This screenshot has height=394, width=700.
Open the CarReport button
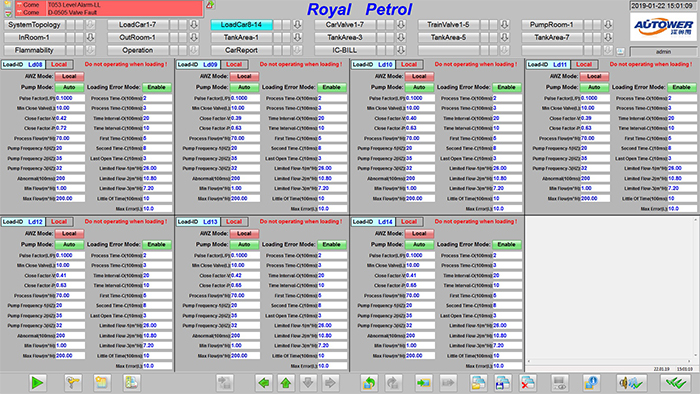point(241,50)
